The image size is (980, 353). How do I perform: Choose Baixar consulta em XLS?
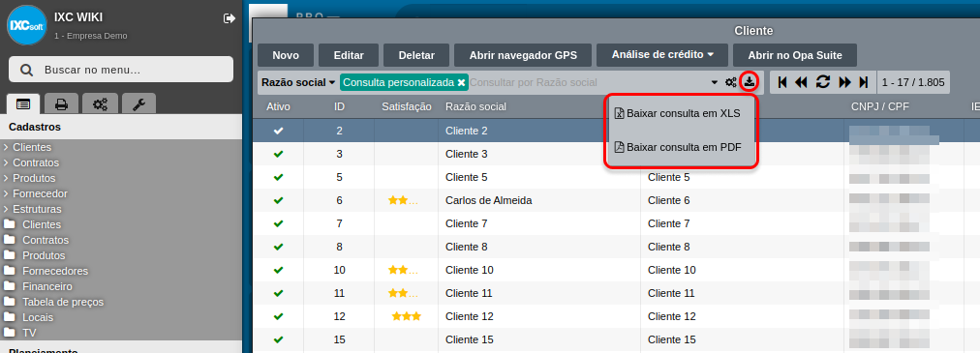[678, 113]
